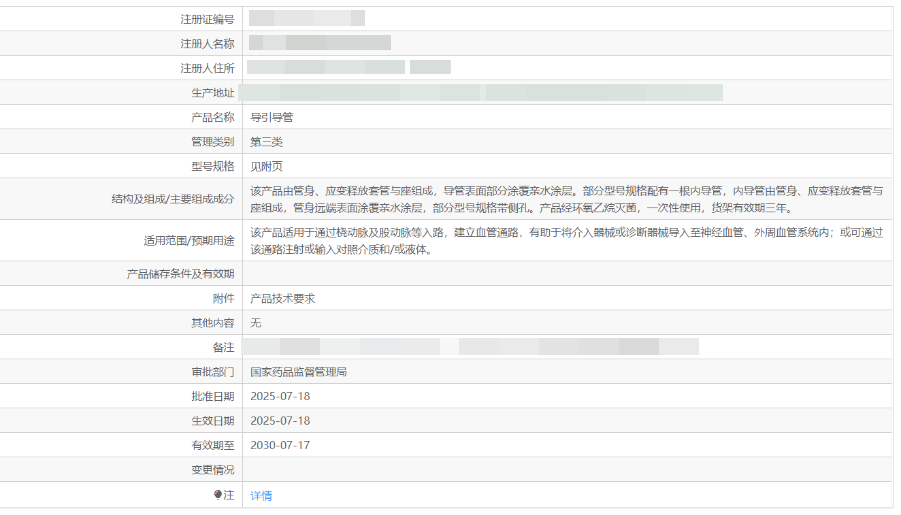Image resolution: width=901 pixels, height=515 pixels.
Task: Click the 批准日期 value 2025-07-18
Action: 280,397
